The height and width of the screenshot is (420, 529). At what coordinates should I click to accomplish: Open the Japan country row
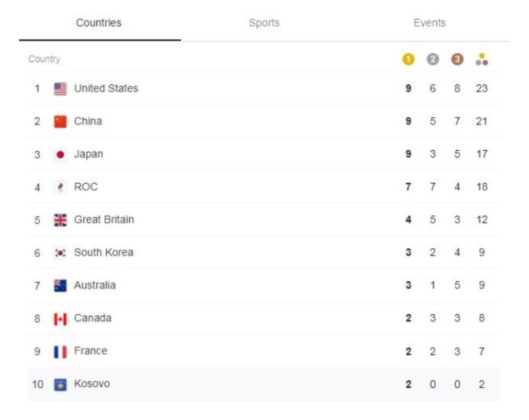[x=89, y=154]
